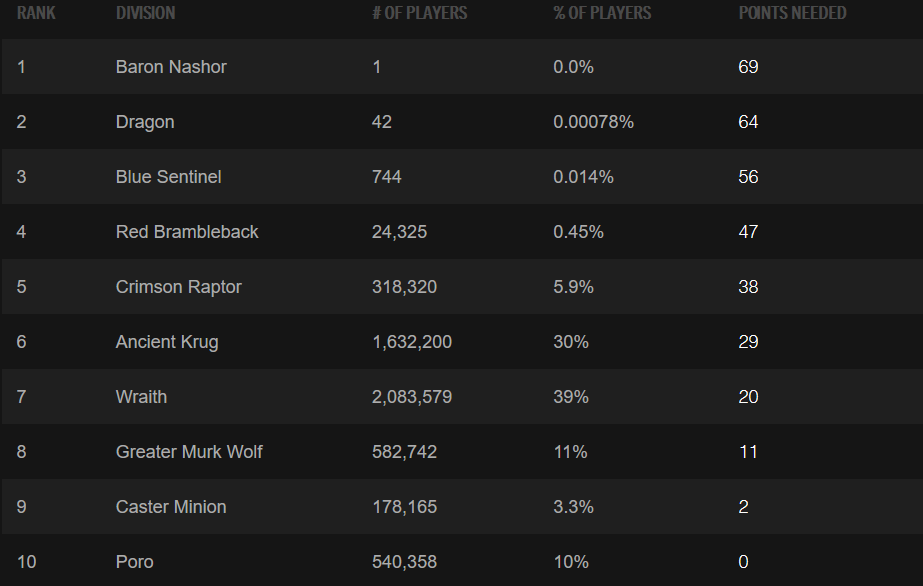
Task: Click the Crimson Raptor division name
Action: [179, 287]
